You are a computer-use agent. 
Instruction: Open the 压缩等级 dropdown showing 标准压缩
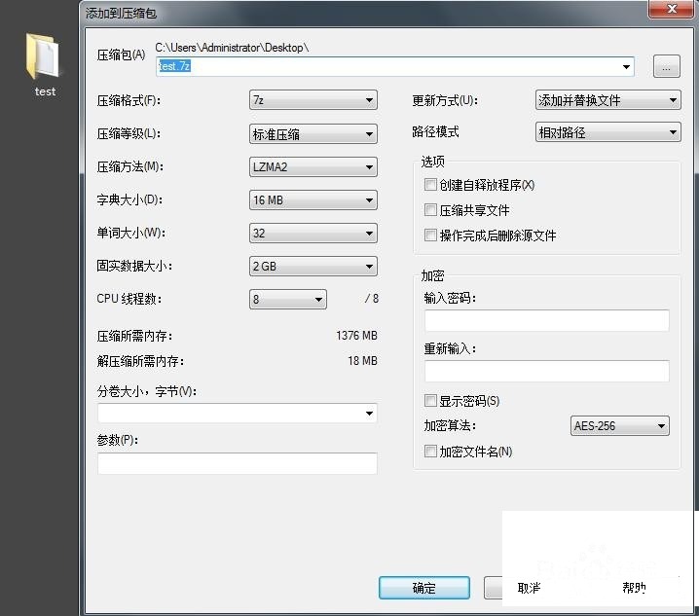click(x=313, y=133)
